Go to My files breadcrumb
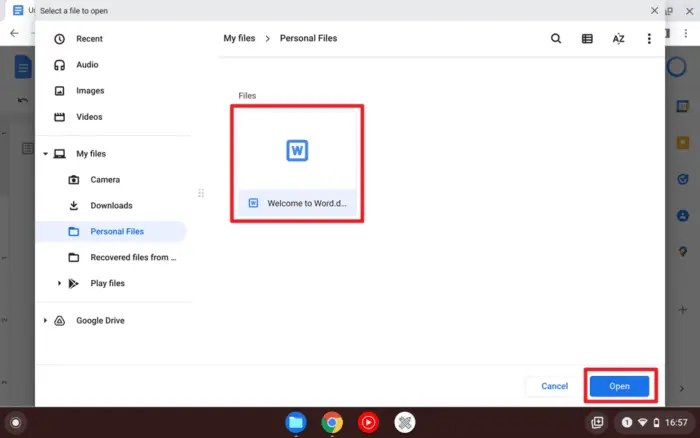This screenshot has height=438, width=700. point(239,38)
